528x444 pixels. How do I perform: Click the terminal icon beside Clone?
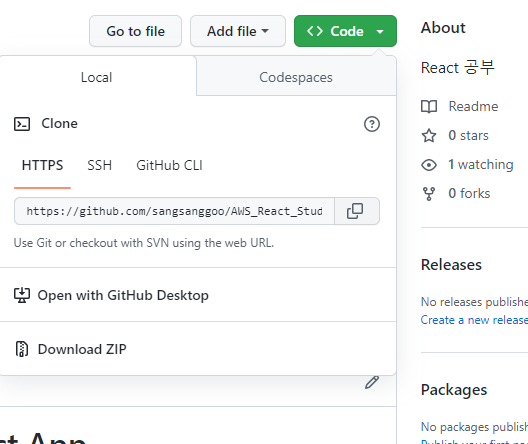click(22, 124)
